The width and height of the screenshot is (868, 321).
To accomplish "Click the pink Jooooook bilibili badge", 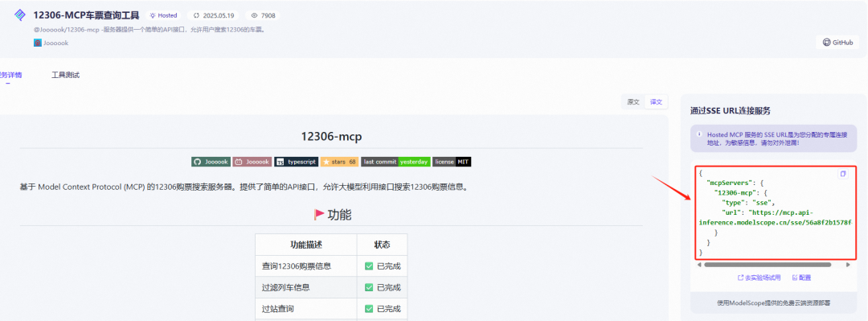I will pos(252,162).
